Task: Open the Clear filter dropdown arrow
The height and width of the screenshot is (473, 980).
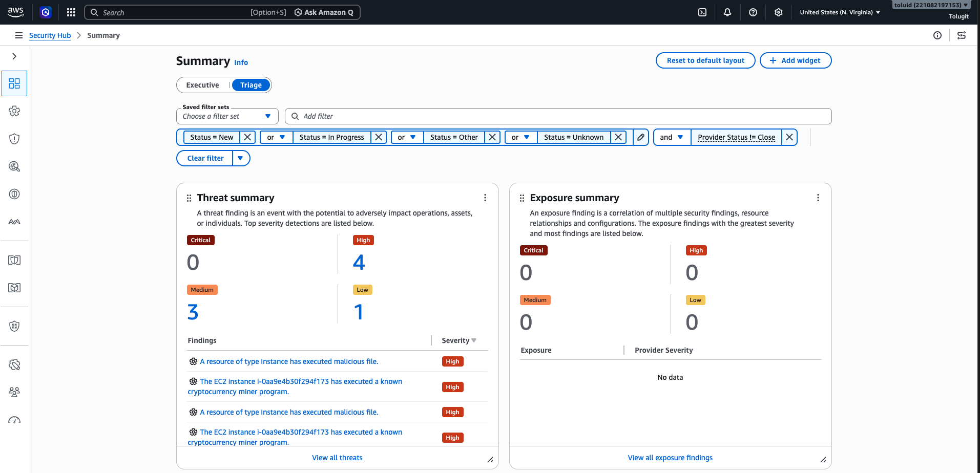Action: point(241,158)
